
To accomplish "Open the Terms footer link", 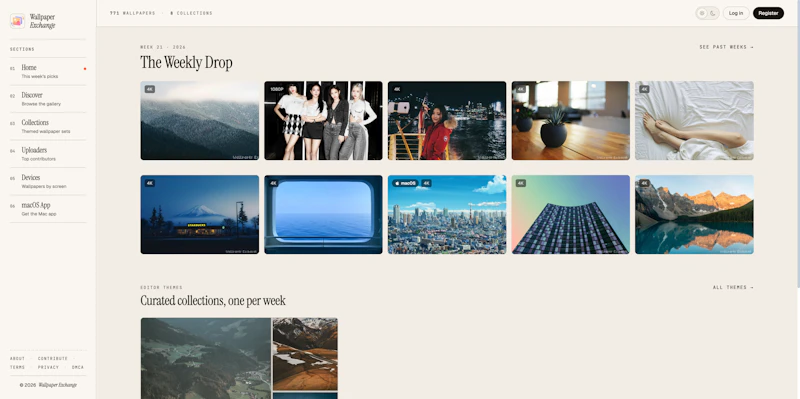I will [x=17, y=367].
